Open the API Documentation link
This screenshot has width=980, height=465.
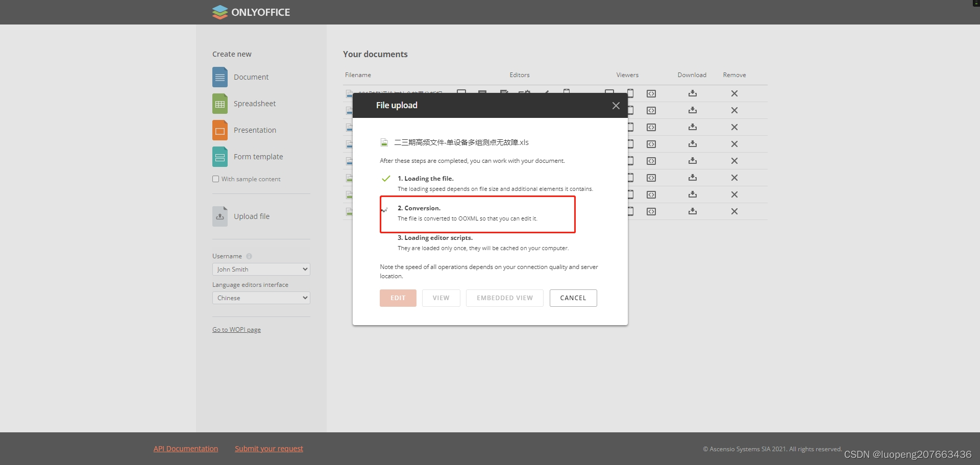click(x=186, y=449)
